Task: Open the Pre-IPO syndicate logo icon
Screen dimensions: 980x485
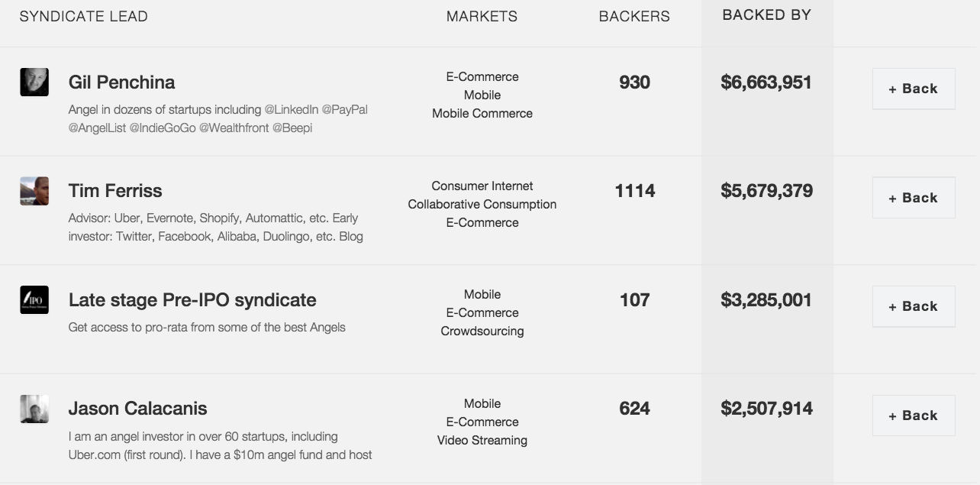Action: point(34,300)
